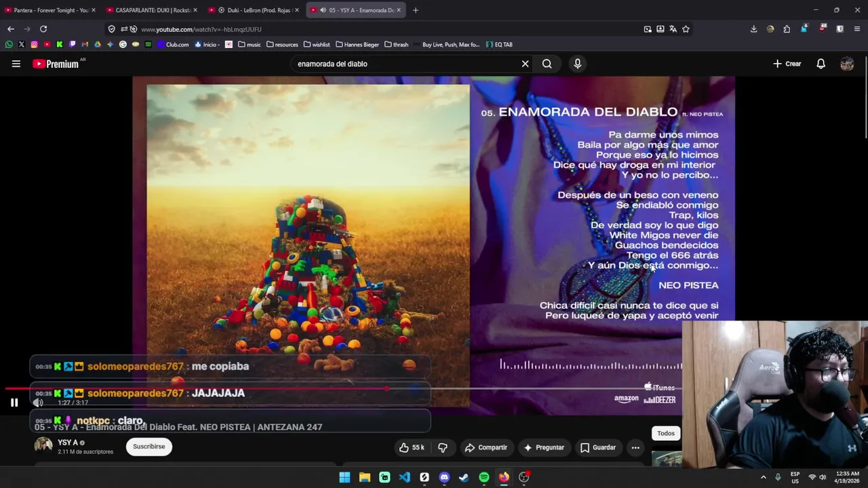868x488 pixels.
Task: Open the Kick bookmark
Action: pyautogui.click(x=60, y=45)
